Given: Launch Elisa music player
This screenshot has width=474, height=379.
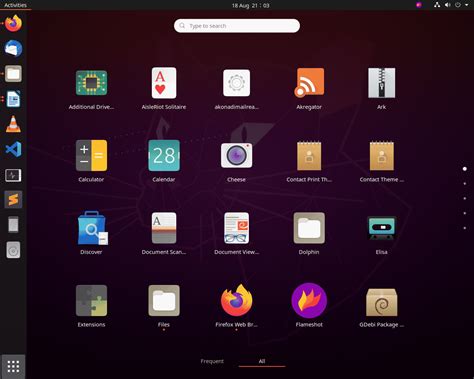Looking at the screenshot, I should [x=381, y=228].
